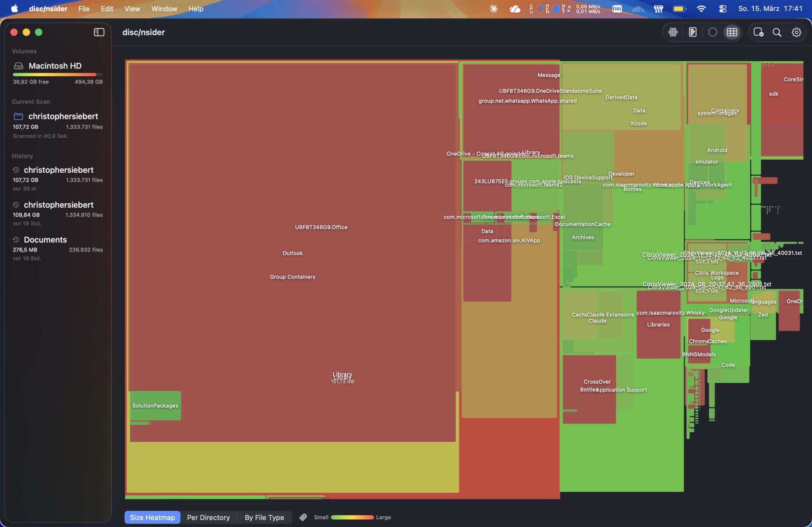Click the 36,92 GB free label
The height and width of the screenshot is (527, 812).
click(x=31, y=82)
